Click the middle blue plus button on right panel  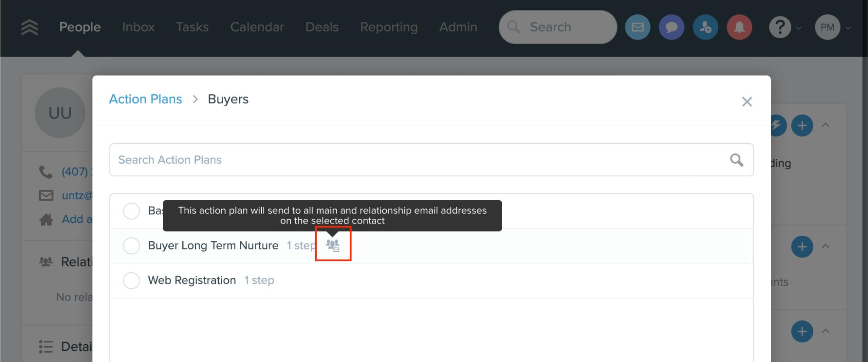click(802, 247)
